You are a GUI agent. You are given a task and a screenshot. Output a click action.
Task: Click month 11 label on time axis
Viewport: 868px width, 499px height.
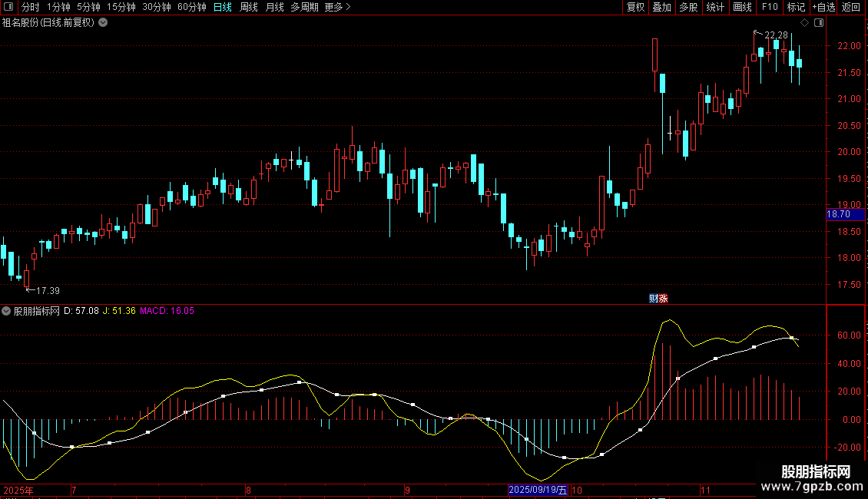click(704, 490)
